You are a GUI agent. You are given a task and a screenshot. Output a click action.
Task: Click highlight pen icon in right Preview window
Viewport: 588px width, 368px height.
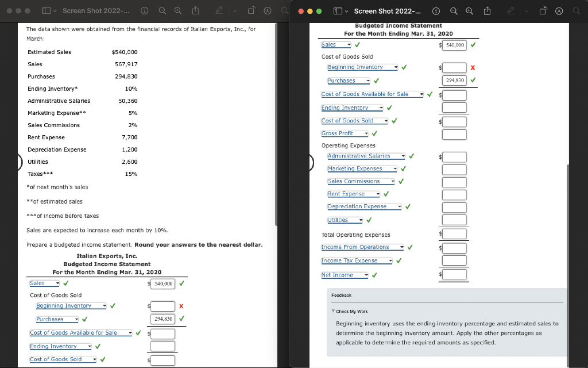[510, 11]
